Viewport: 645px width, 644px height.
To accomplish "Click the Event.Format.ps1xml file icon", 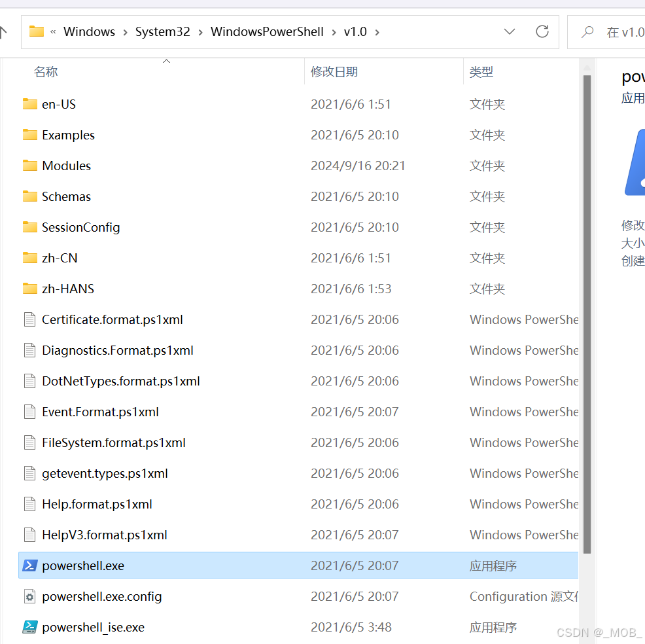I will (x=29, y=412).
